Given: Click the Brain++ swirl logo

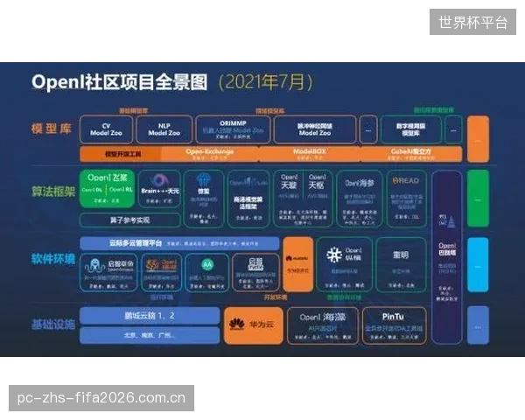Looking at the screenshot, I should [x=159, y=180].
